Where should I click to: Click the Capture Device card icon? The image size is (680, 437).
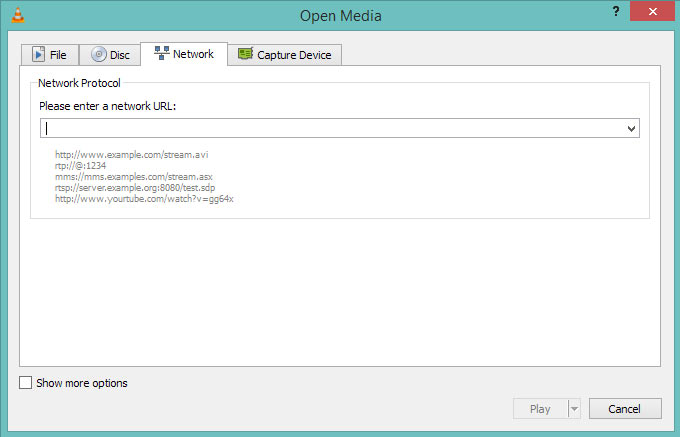[x=245, y=54]
